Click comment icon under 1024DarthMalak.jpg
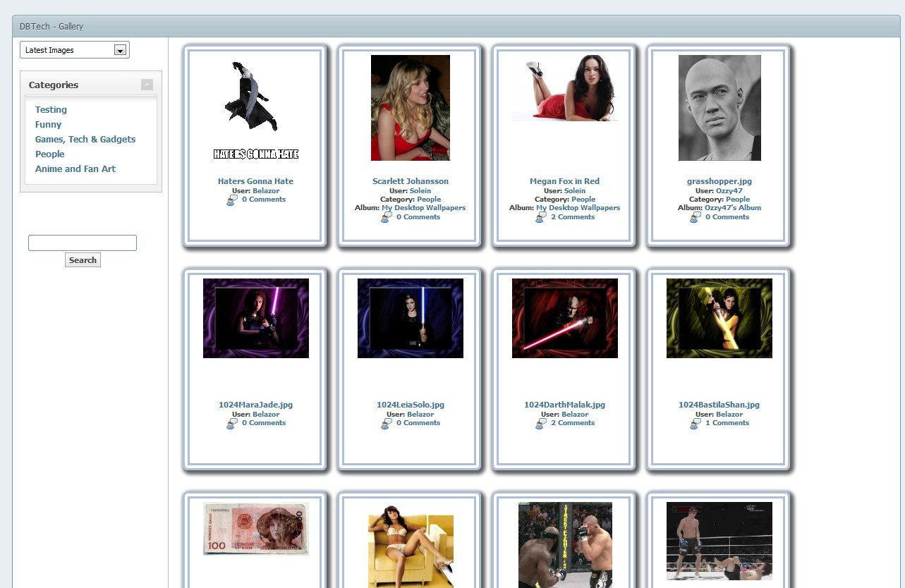This screenshot has width=905, height=588. pos(540,423)
